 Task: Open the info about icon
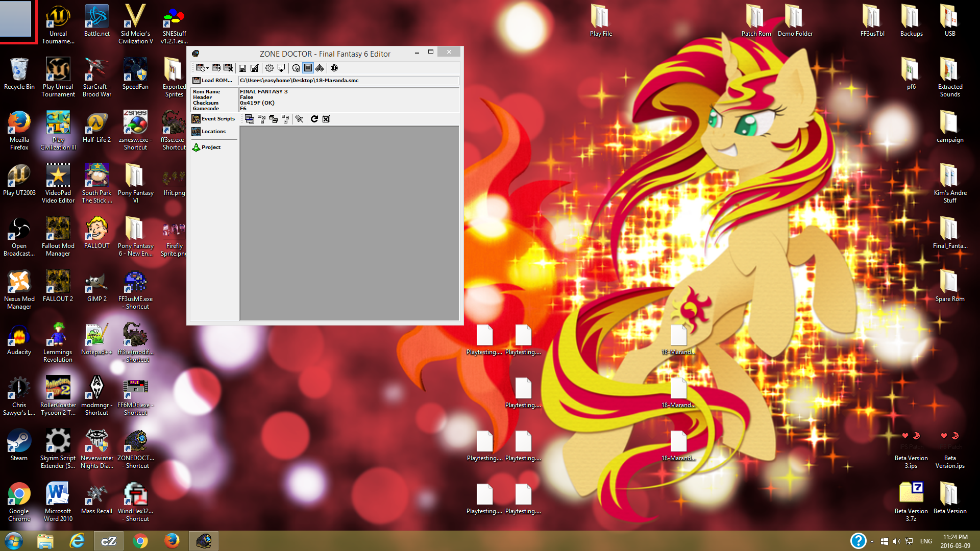pos(334,68)
